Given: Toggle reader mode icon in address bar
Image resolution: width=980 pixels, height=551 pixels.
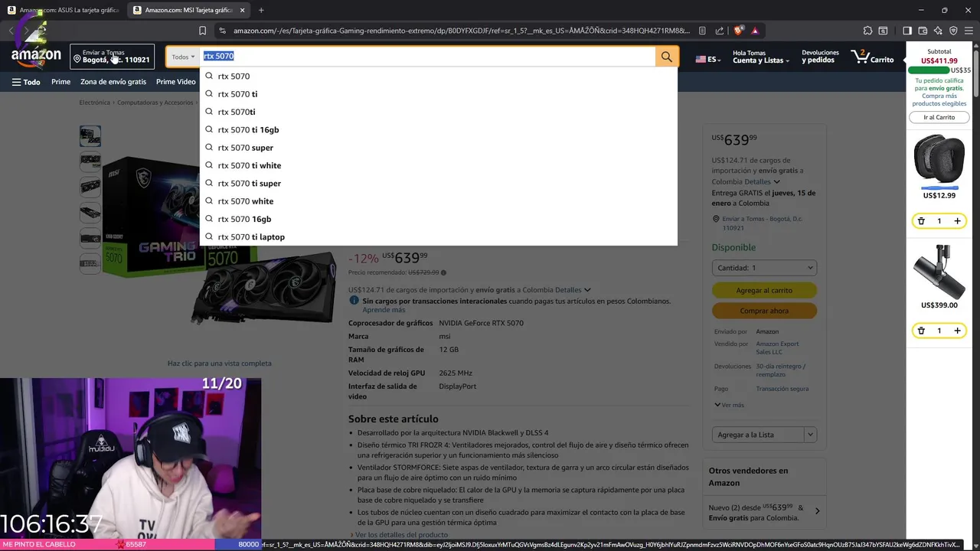Looking at the screenshot, I should [x=702, y=31].
